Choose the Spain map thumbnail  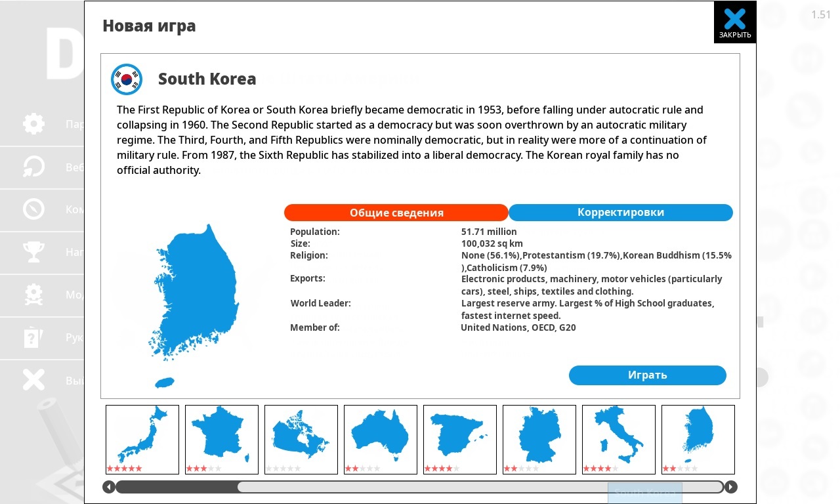pos(460,440)
